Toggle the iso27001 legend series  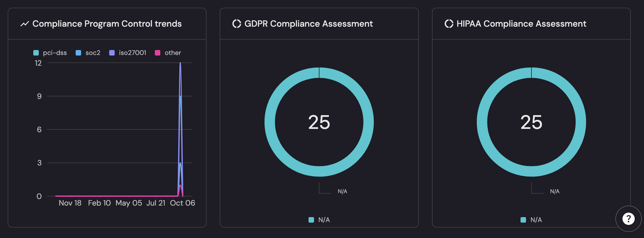(128, 53)
